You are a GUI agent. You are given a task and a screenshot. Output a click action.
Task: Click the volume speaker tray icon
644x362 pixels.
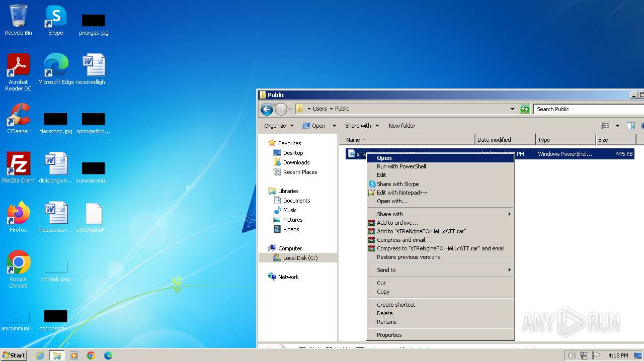(x=572, y=355)
